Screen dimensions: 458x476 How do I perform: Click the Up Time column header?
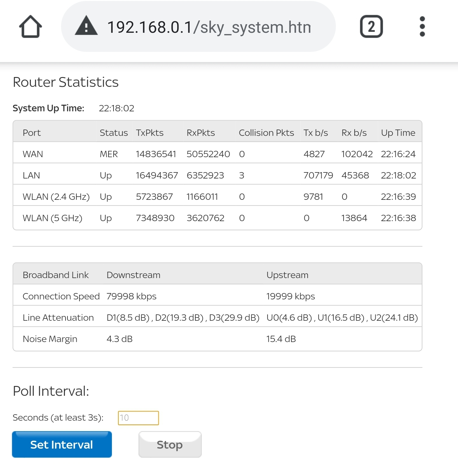398,133
